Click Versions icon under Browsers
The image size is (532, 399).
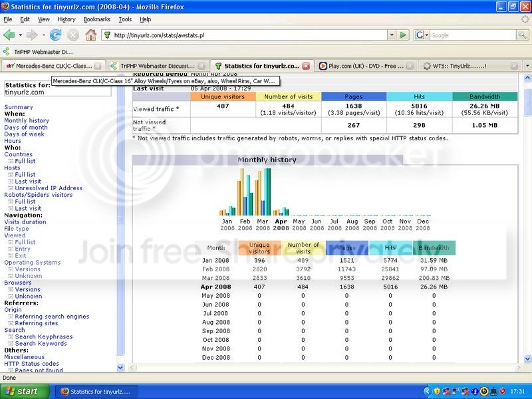11,289
